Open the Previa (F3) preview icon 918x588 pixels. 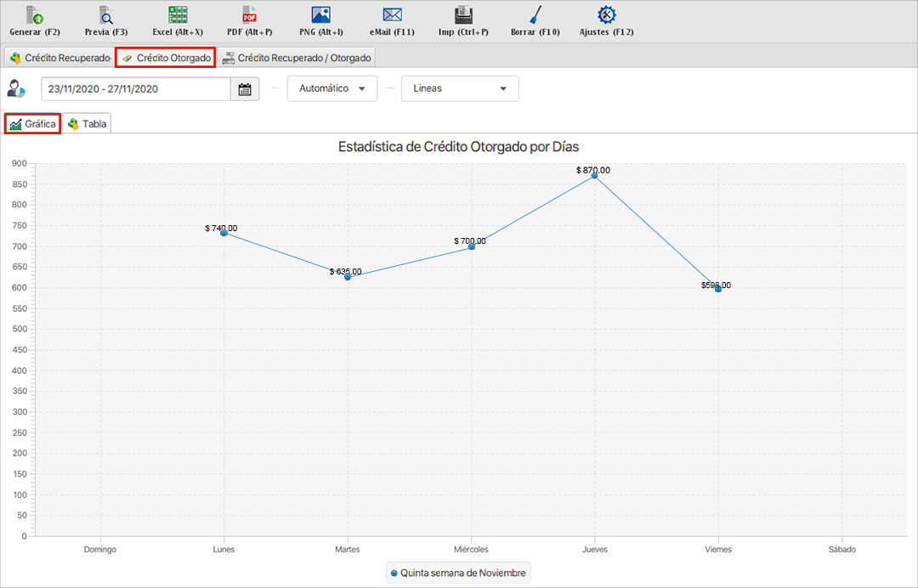pos(106,15)
